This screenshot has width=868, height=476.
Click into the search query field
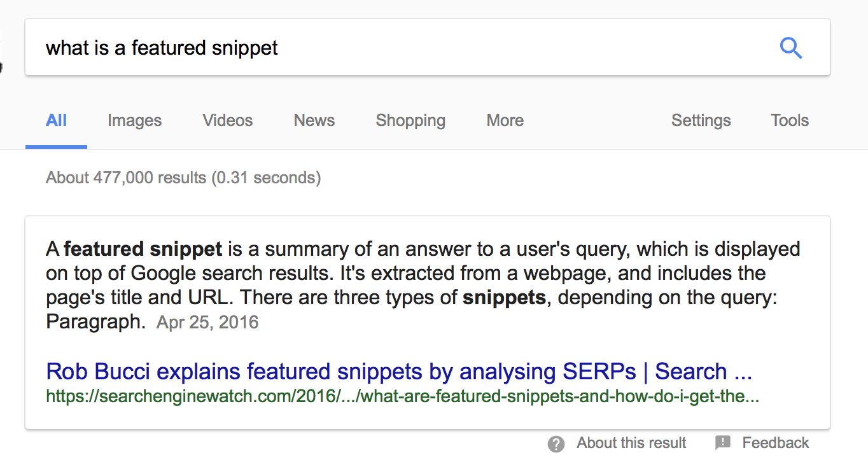[x=382, y=48]
